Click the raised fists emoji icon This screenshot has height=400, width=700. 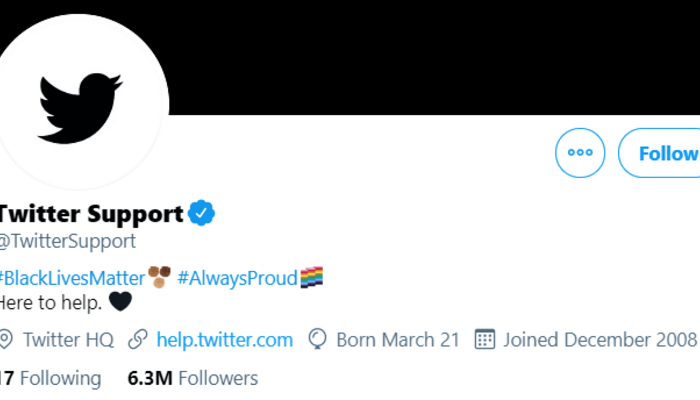tap(160, 276)
